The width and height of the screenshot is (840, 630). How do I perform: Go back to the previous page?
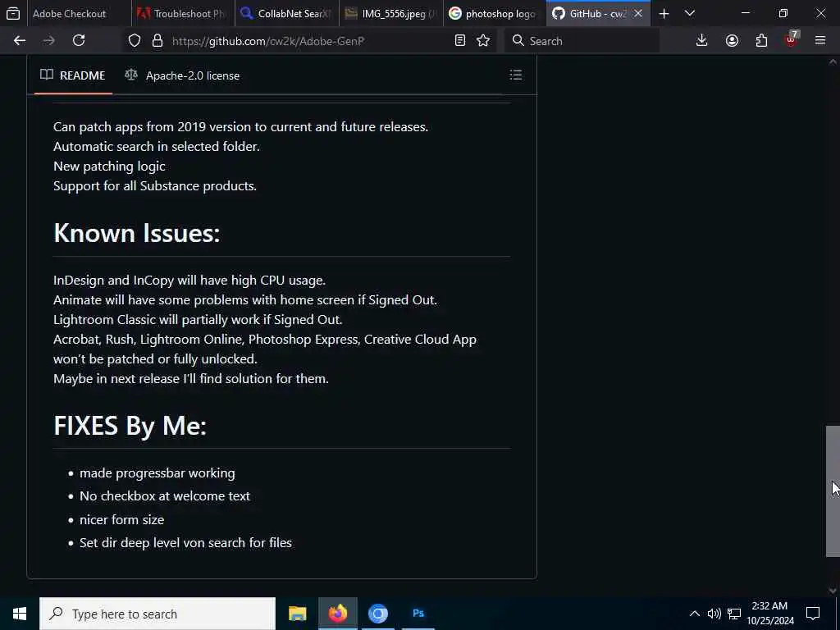pos(20,41)
